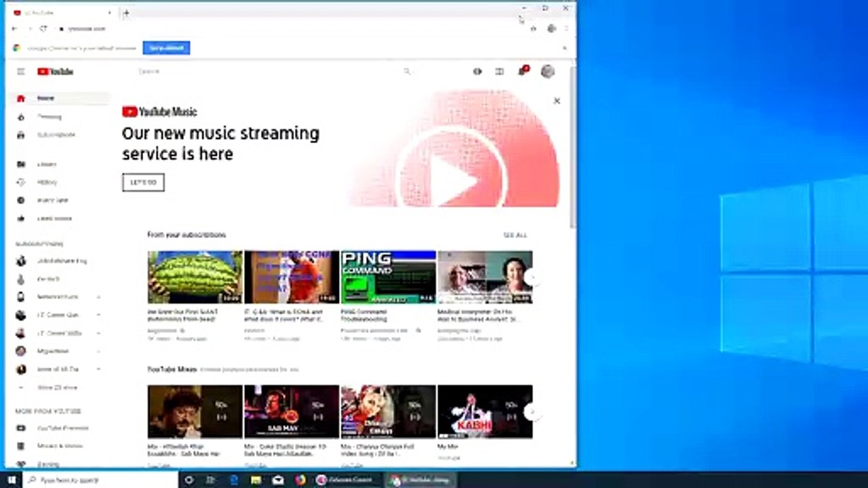Open the PING Command video thumbnail
This screenshot has width=868, height=488.
tap(388, 277)
